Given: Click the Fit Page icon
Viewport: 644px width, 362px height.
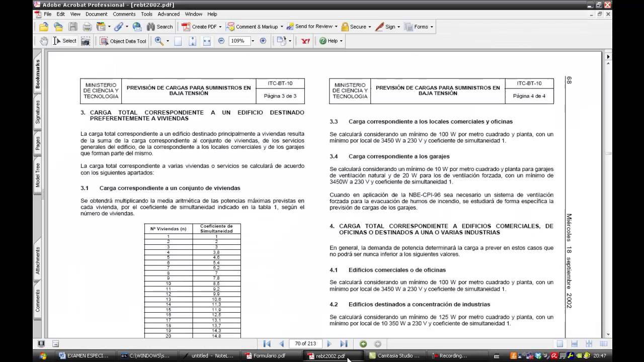Looking at the screenshot, I should [192, 41].
